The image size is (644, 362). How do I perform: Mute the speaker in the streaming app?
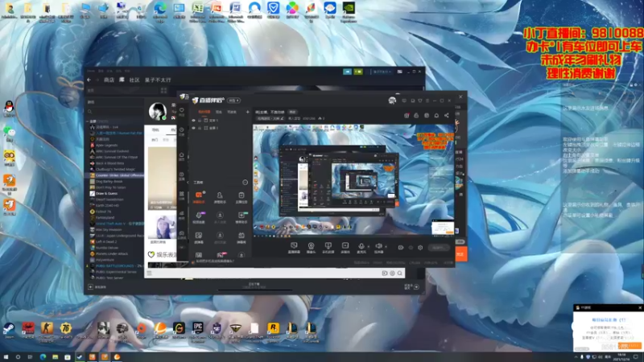click(378, 247)
